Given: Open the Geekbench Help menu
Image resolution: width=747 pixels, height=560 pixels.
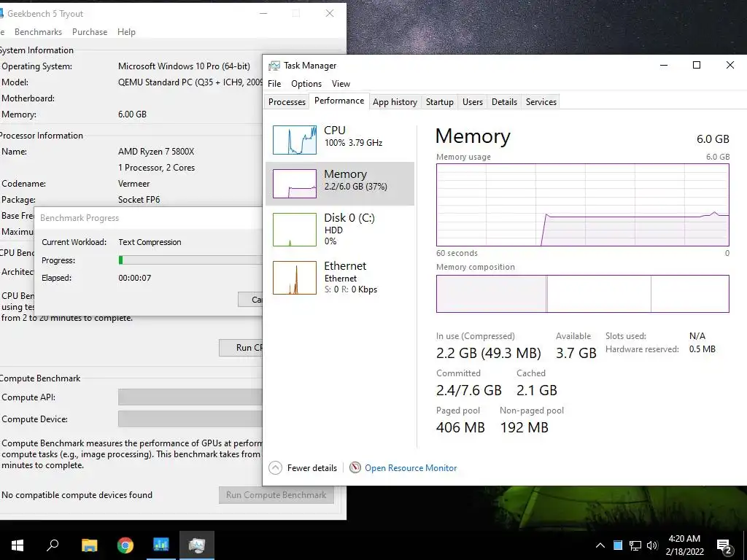Looking at the screenshot, I should pos(126,32).
